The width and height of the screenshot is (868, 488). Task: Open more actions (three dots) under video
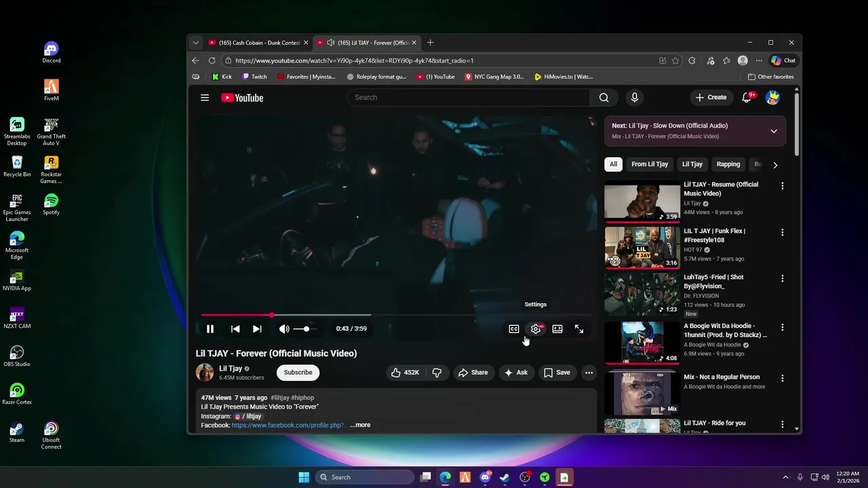[x=589, y=373]
